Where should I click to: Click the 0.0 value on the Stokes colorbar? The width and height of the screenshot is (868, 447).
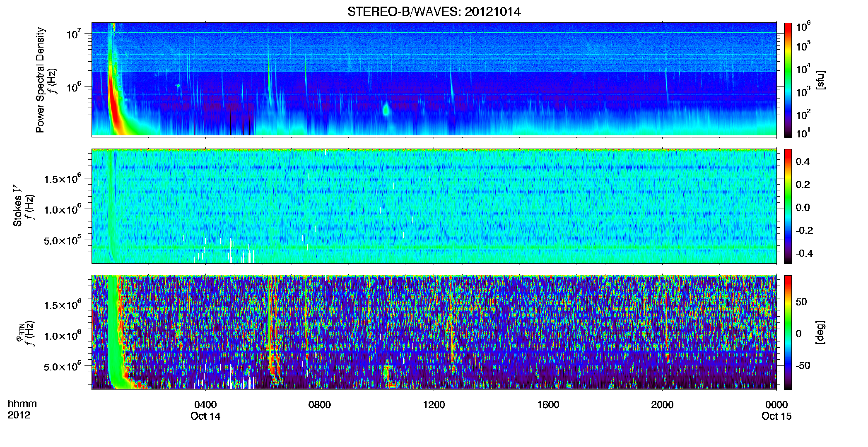click(803, 208)
